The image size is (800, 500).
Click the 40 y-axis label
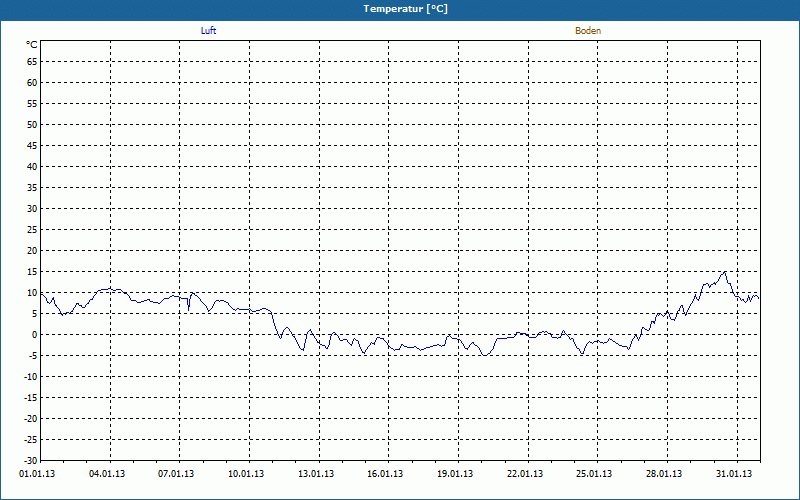[x=32, y=167]
